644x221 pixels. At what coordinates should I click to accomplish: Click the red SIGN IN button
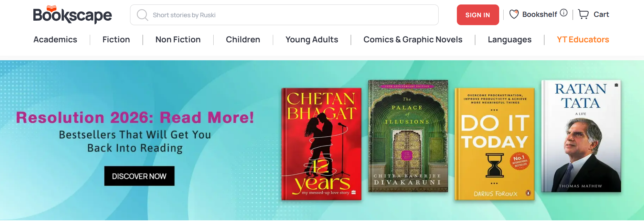(x=477, y=15)
